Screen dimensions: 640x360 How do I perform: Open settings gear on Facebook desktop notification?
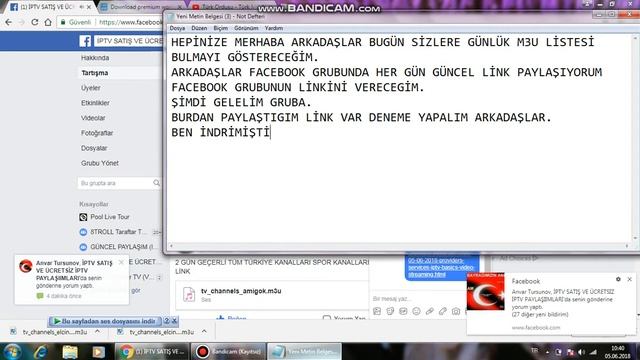pyautogui.click(x=618, y=279)
